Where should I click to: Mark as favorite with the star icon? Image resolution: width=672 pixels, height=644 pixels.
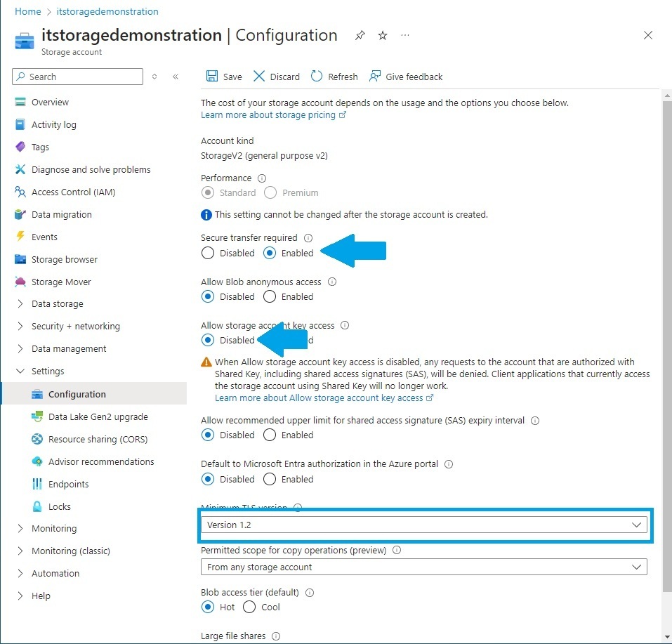tap(382, 35)
